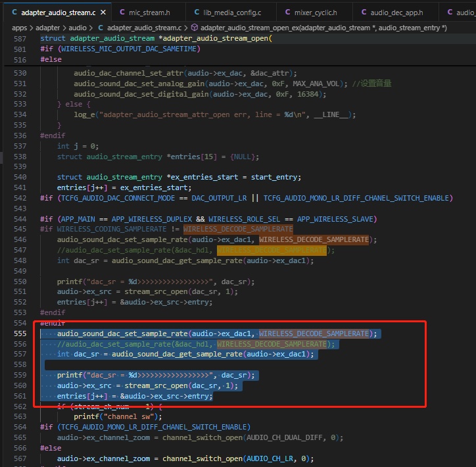The image size is (476, 467).
Task: Click commented audio_dac_set_sample_rate line 547
Action: point(196,251)
